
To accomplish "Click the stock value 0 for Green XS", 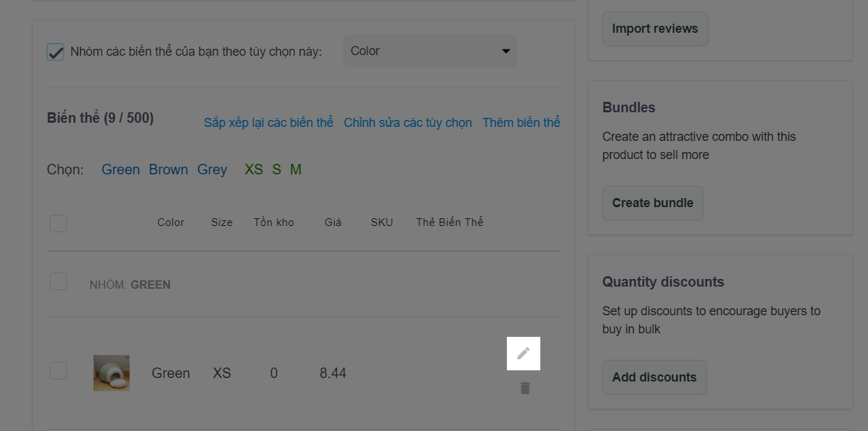I will (x=274, y=373).
